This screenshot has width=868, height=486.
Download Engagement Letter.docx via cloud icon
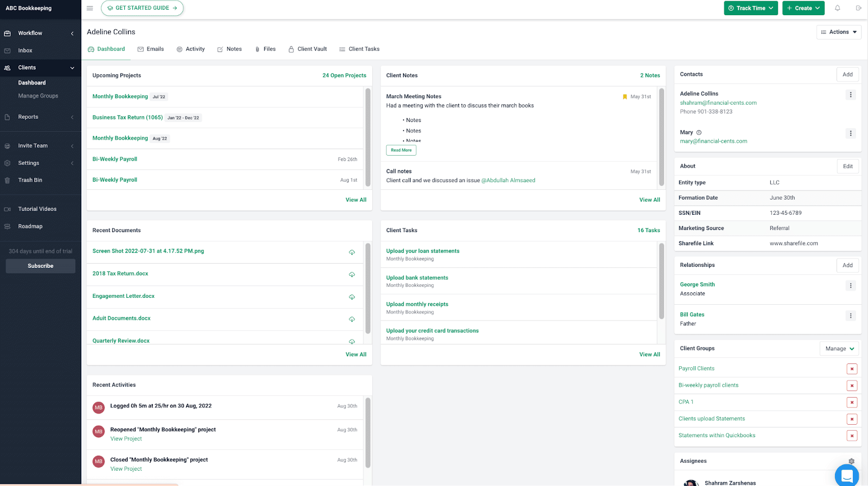pyautogui.click(x=352, y=297)
